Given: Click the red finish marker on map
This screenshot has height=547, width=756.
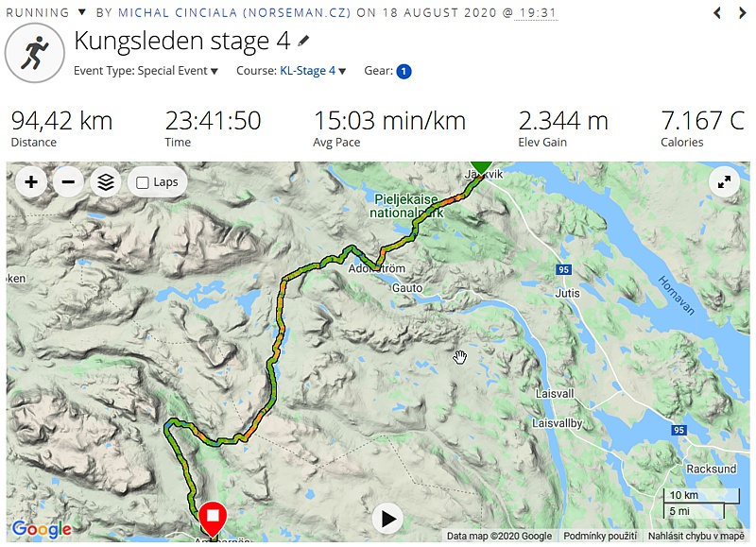Looking at the screenshot, I should click(213, 519).
